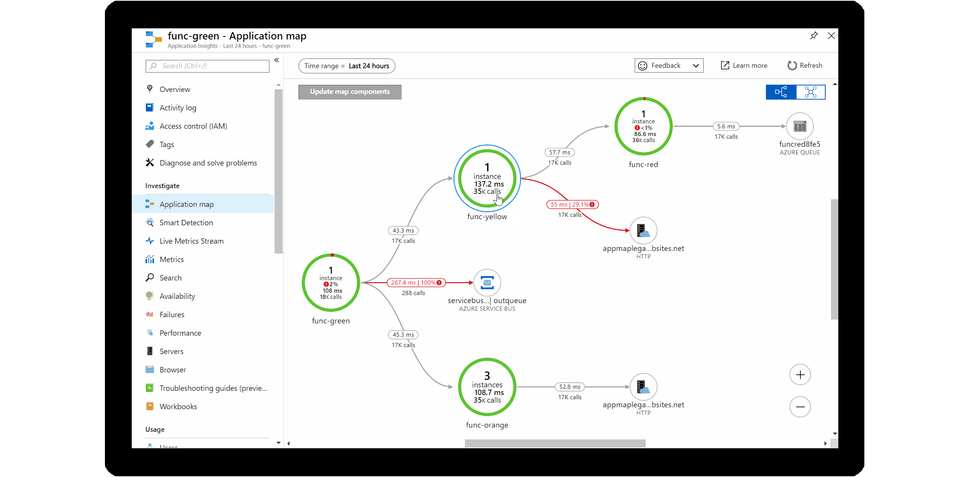Open the Availability globe icon
Viewport: 980px width, 477px height.
click(150, 296)
